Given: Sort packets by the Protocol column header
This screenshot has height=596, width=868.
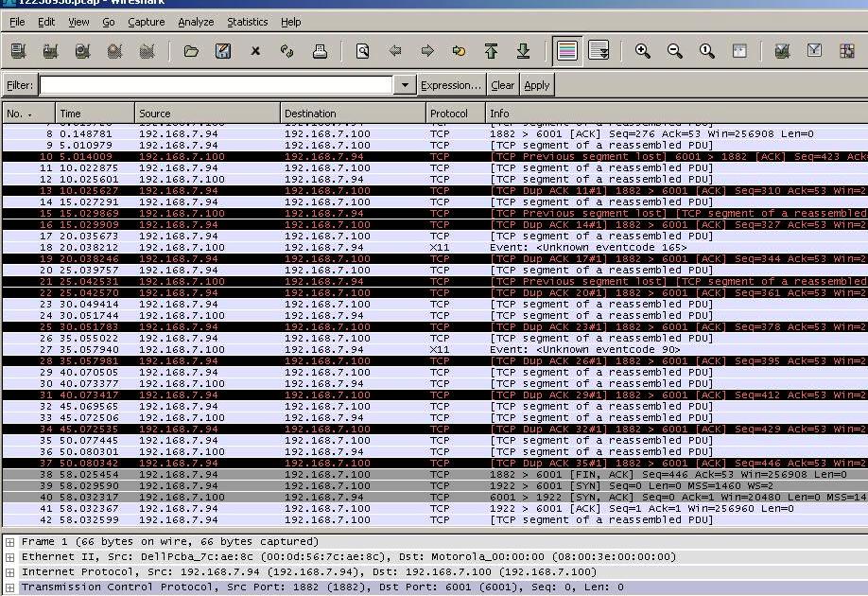Looking at the screenshot, I should pyautogui.click(x=449, y=114).
